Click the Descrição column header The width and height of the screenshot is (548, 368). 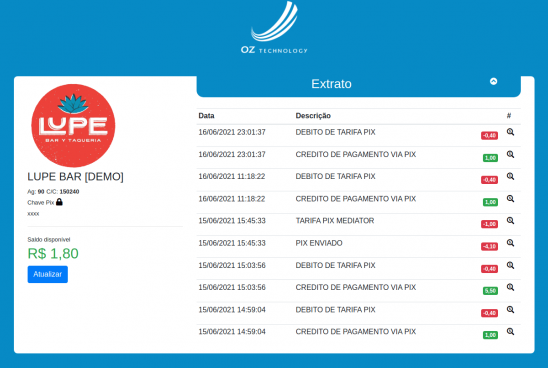point(313,116)
